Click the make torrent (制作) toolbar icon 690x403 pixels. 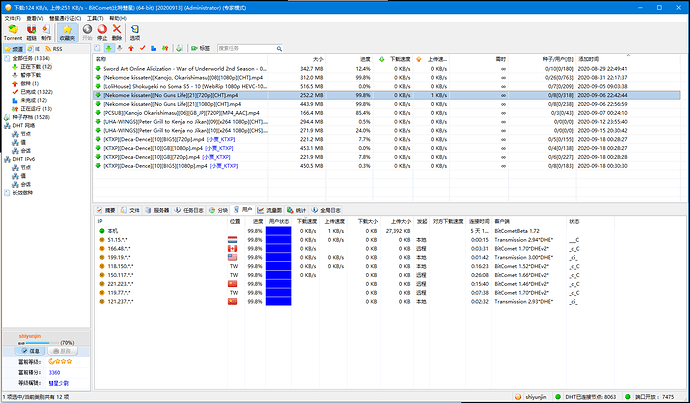pyautogui.click(x=46, y=32)
